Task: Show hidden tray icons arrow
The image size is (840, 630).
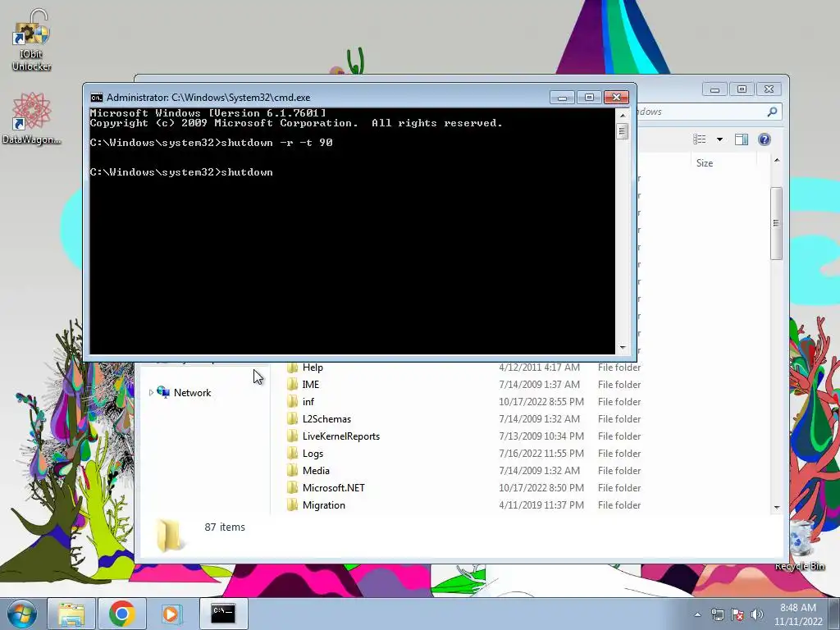Action: (x=697, y=614)
